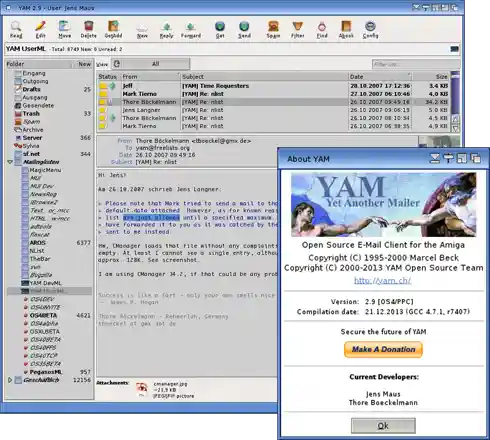Confirm the About YAM dialog with Ok
The image size is (490, 440).
(x=383, y=426)
